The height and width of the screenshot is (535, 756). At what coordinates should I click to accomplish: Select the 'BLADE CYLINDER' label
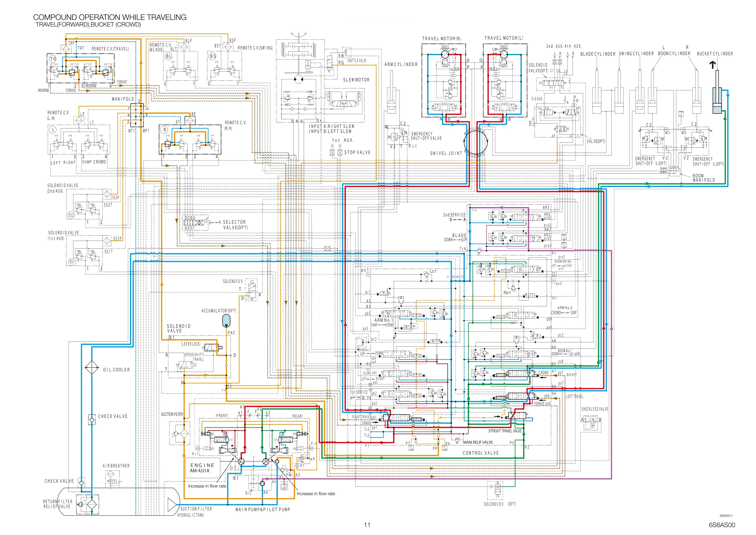(x=598, y=54)
